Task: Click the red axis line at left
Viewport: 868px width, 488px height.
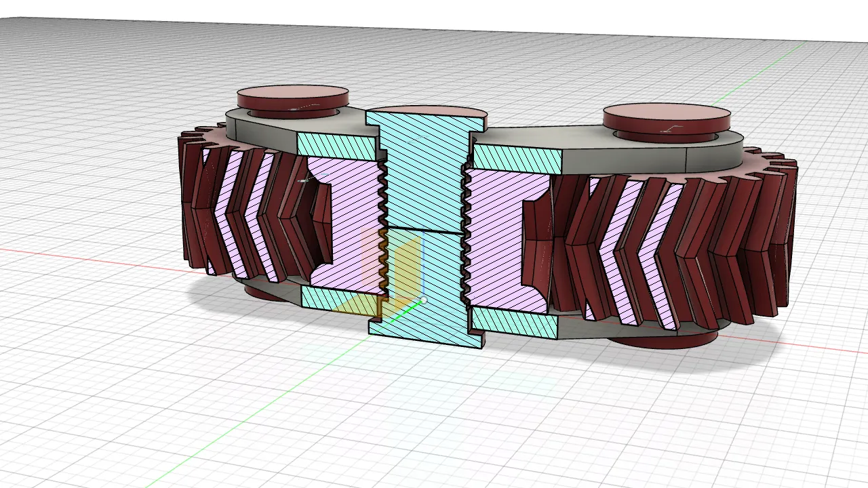Action: [x=81, y=258]
